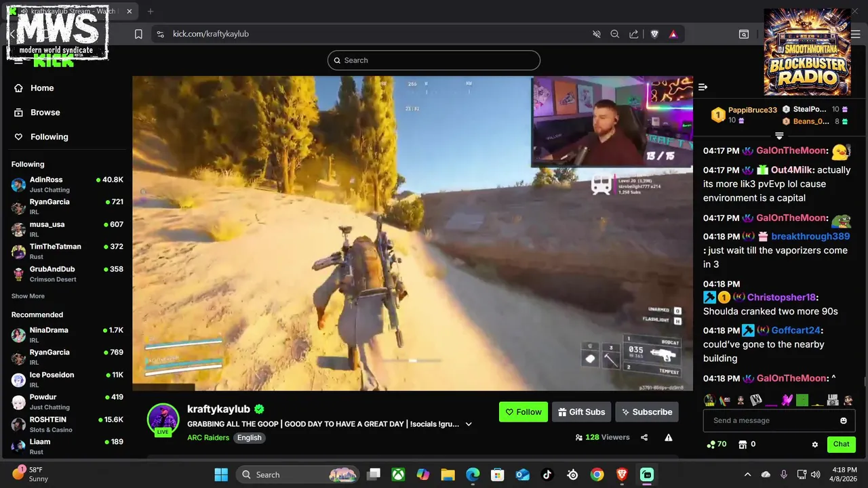Screen dimensions: 868x488
Task: Click kraftykaylub's live avatar
Action: coord(163,420)
